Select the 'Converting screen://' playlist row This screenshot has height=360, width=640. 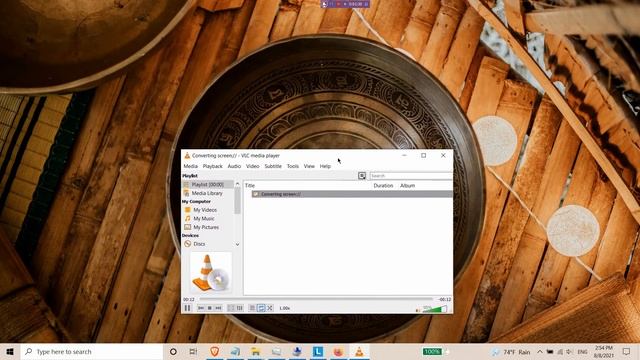pyautogui.click(x=352, y=194)
